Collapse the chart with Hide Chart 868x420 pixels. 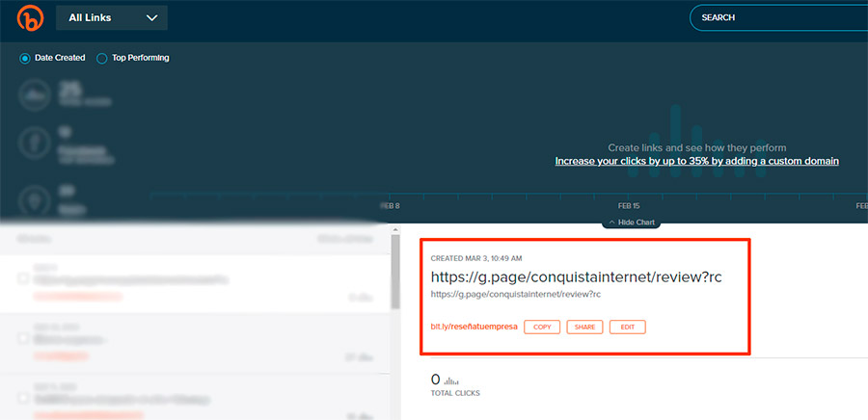631,223
